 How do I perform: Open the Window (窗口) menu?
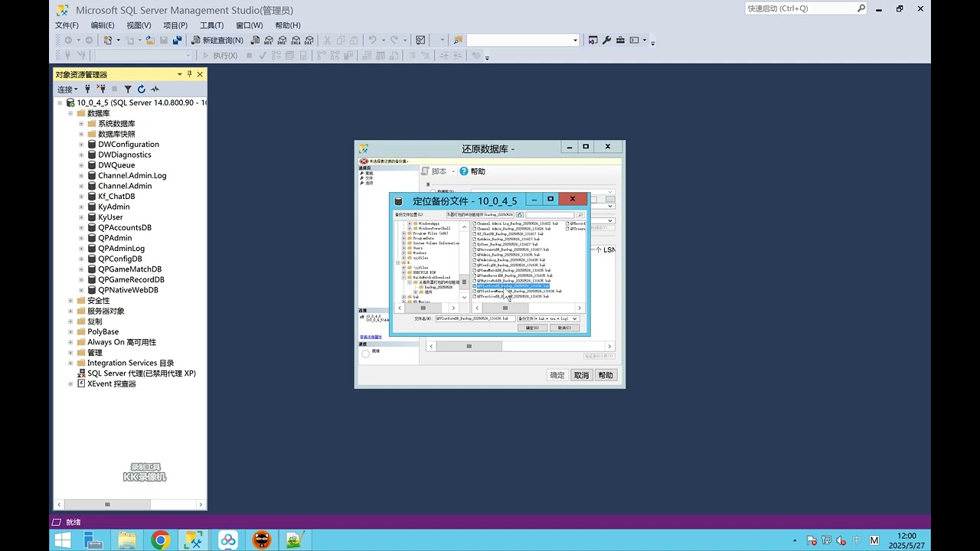click(249, 25)
